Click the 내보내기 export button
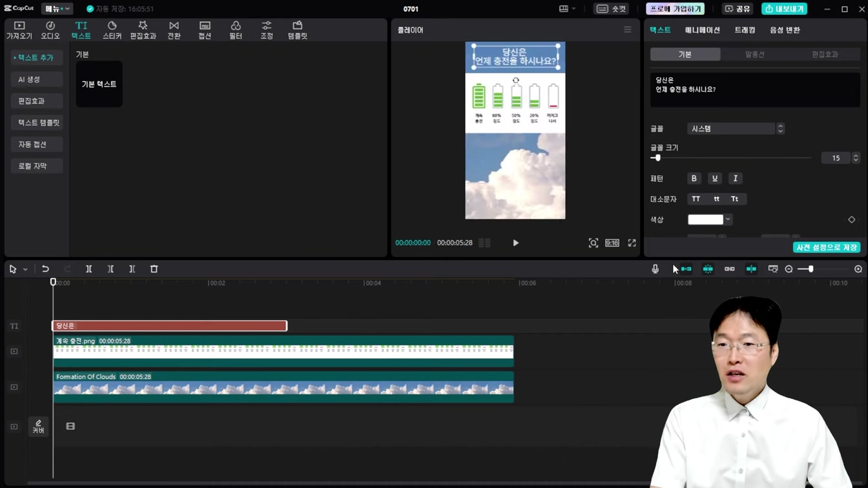868x488 pixels. (x=785, y=9)
